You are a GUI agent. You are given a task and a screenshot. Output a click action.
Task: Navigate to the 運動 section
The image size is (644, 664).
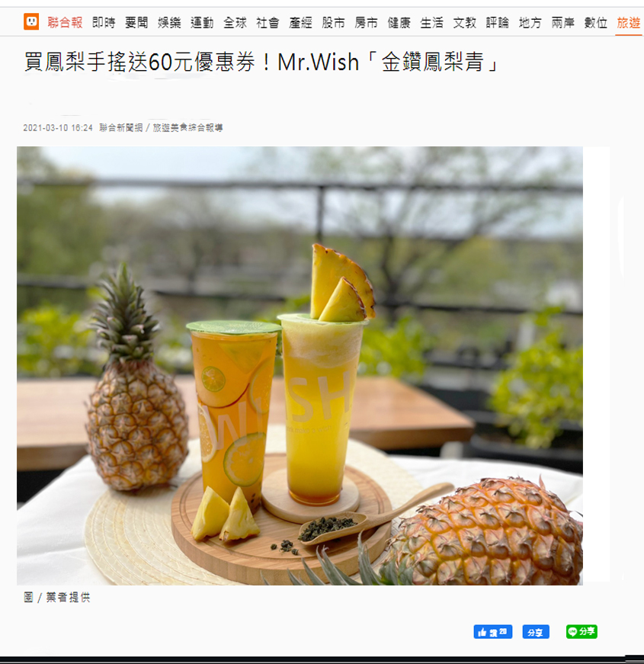pyautogui.click(x=202, y=22)
